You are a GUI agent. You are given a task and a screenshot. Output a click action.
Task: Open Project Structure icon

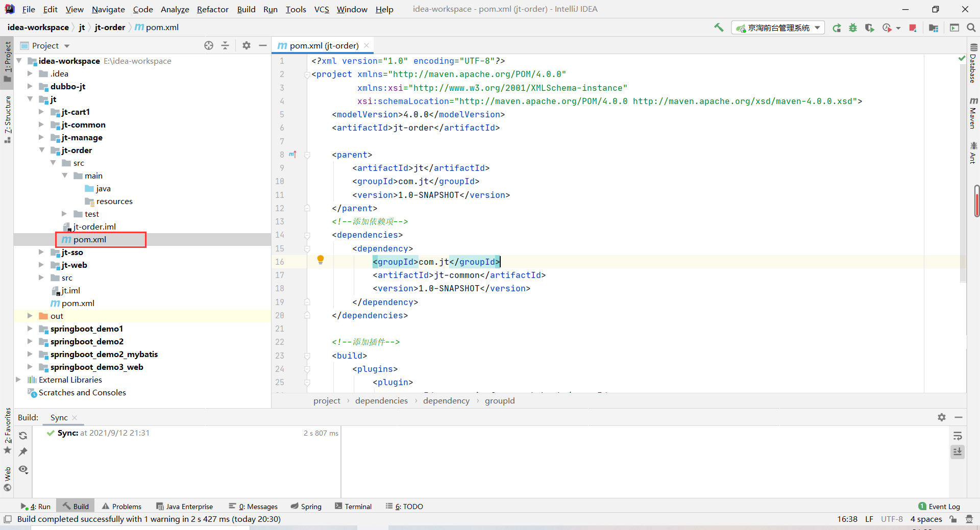[x=934, y=28]
